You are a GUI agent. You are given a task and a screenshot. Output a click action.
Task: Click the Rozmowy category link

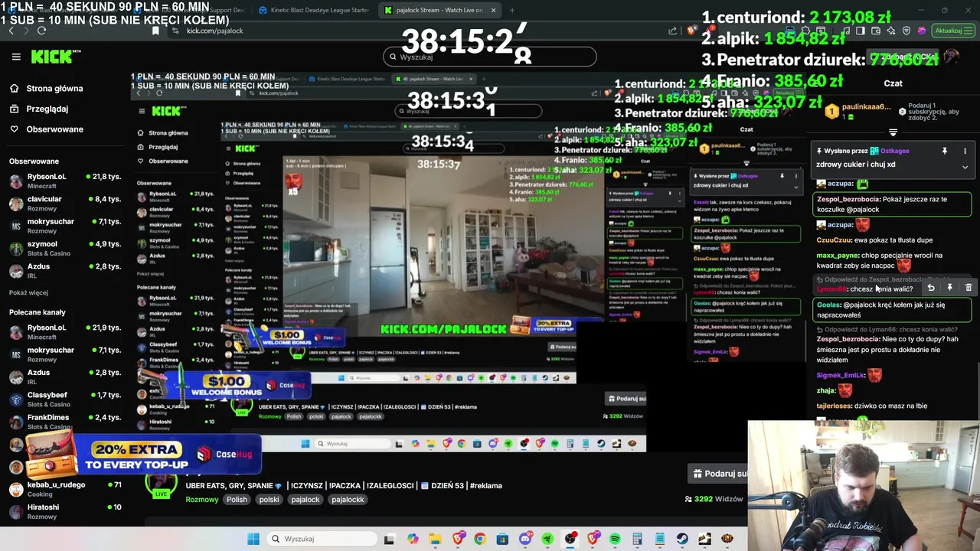(x=202, y=500)
